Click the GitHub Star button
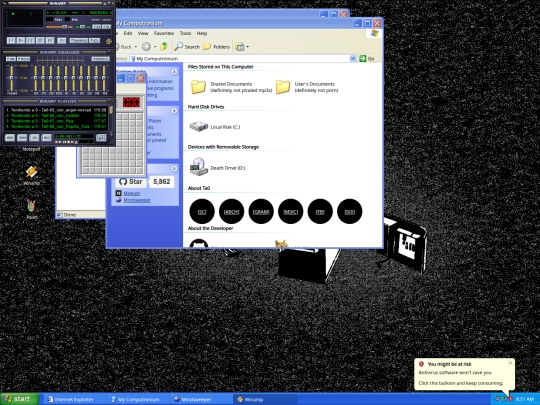This screenshot has height=405, width=540. [131, 181]
